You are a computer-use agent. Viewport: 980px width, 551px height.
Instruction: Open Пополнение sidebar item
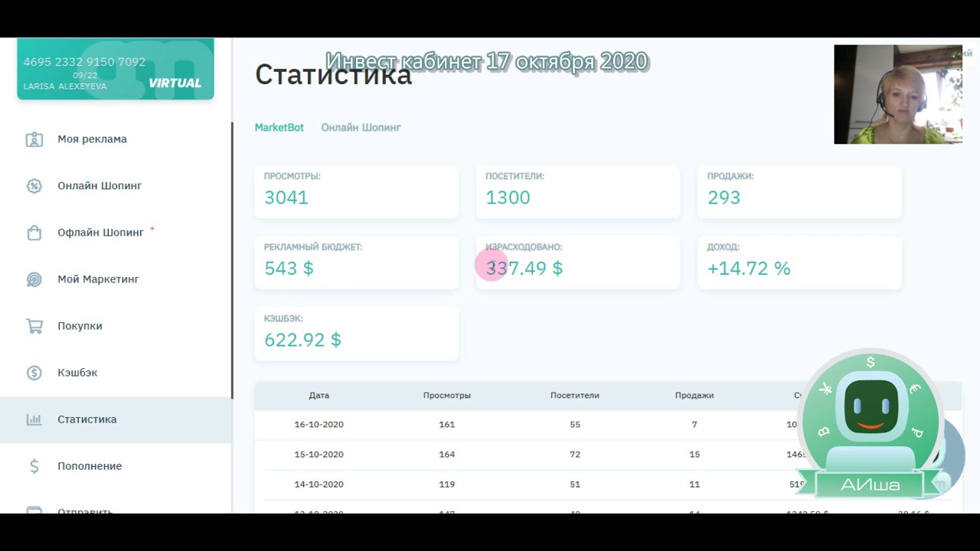click(x=90, y=466)
